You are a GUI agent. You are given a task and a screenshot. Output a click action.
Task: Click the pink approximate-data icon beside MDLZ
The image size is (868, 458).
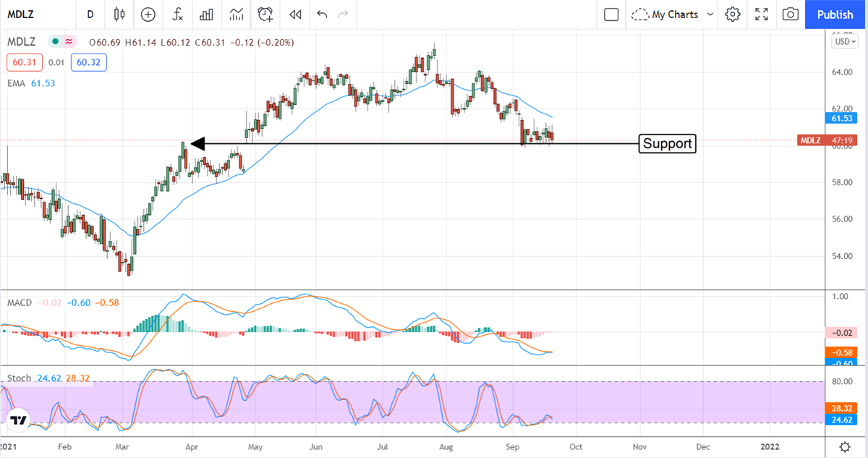click(69, 42)
